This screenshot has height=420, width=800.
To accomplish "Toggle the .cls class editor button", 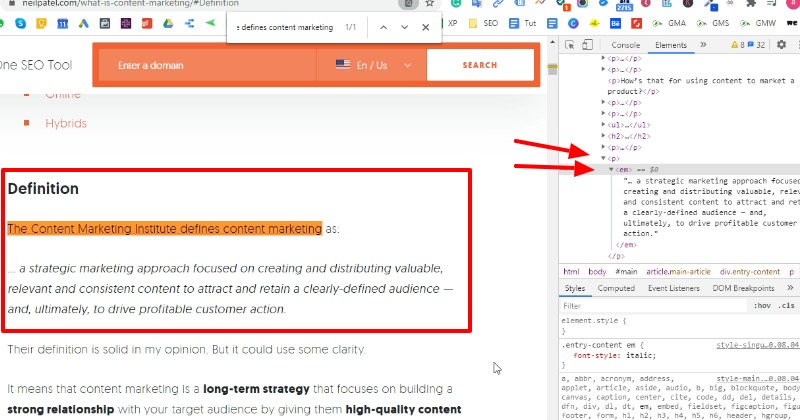I will point(786,306).
